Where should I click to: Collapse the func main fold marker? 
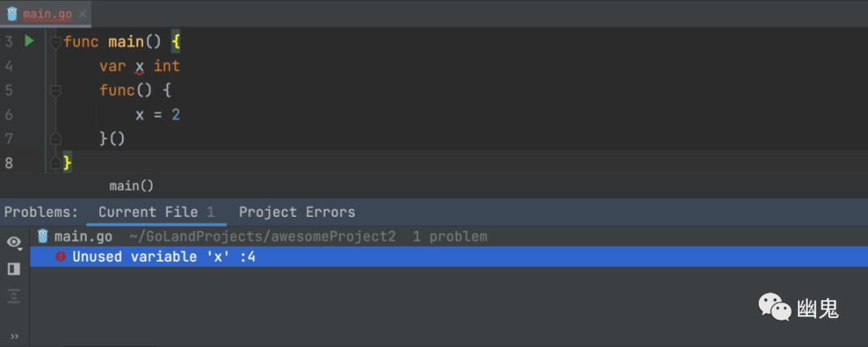click(55, 42)
